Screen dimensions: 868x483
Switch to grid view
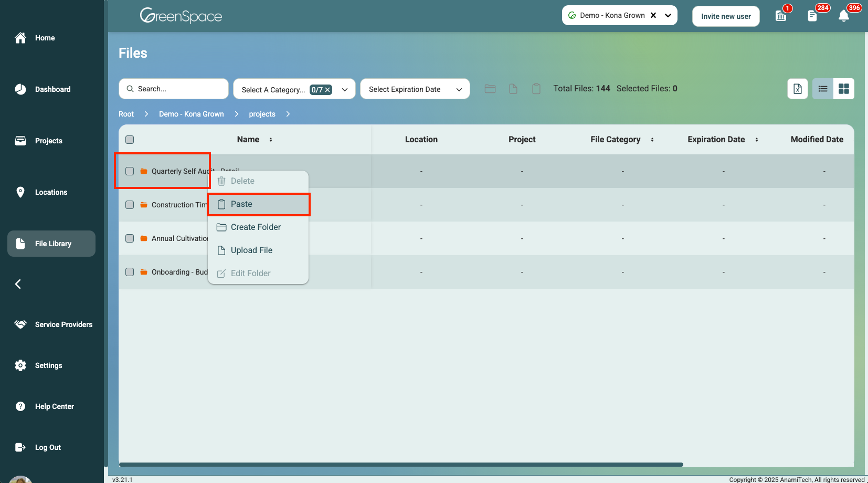click(844, 89)
